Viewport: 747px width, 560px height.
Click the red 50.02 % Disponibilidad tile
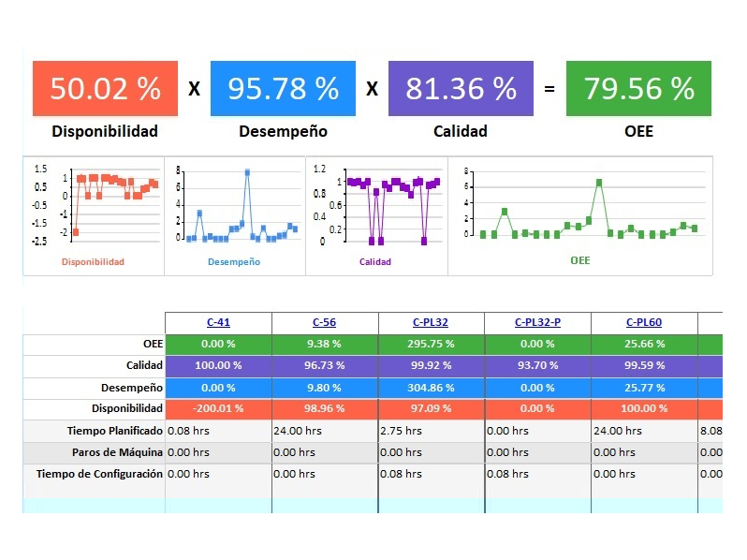(x=105, y=89)
